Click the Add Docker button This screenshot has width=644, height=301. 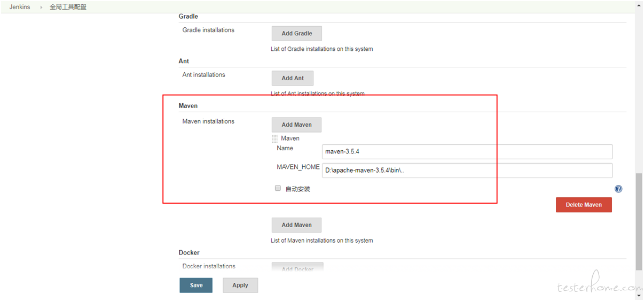(x=297, y=267)
